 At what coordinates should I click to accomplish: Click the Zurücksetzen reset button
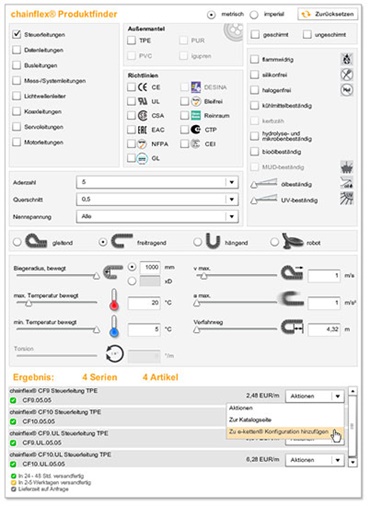(328, 14)
